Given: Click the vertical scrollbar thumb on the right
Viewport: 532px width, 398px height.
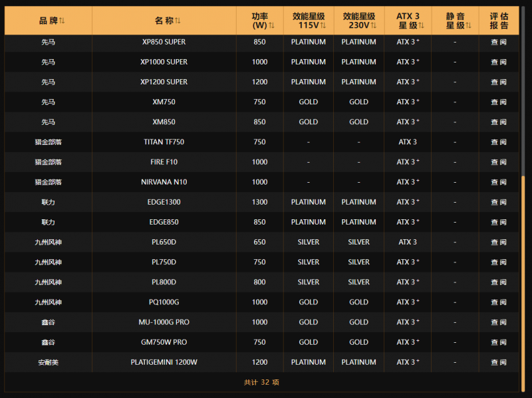Looking at the screenshot, I should pyautogui.click(x=523, y=283).
